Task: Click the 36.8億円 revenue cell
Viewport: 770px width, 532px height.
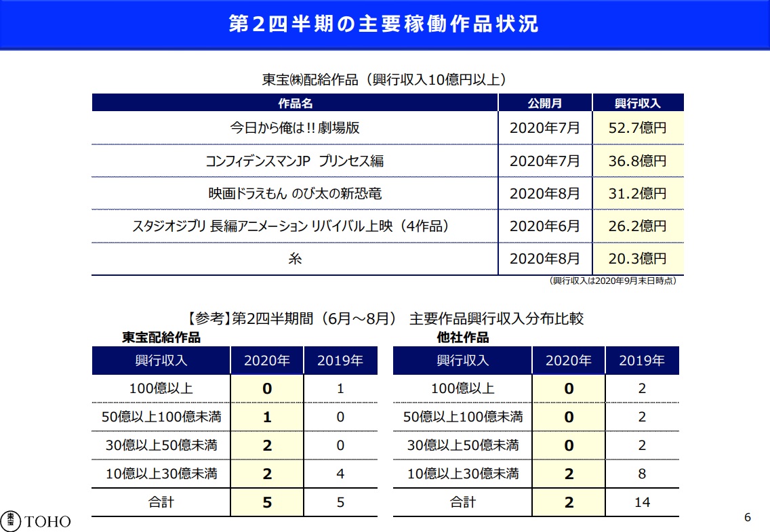Action: pyautogui.click(x=637, y=161)
